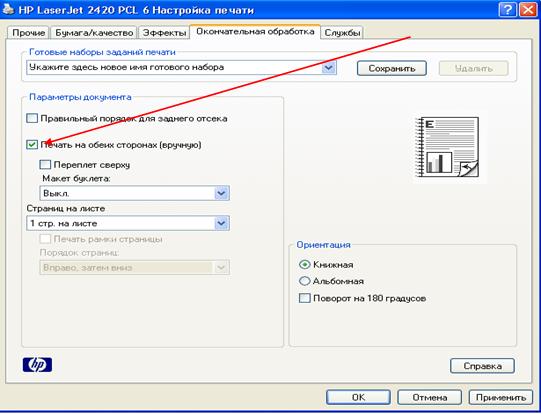
Task: Click the printer icon in title bar
Action: coord(8,9)
